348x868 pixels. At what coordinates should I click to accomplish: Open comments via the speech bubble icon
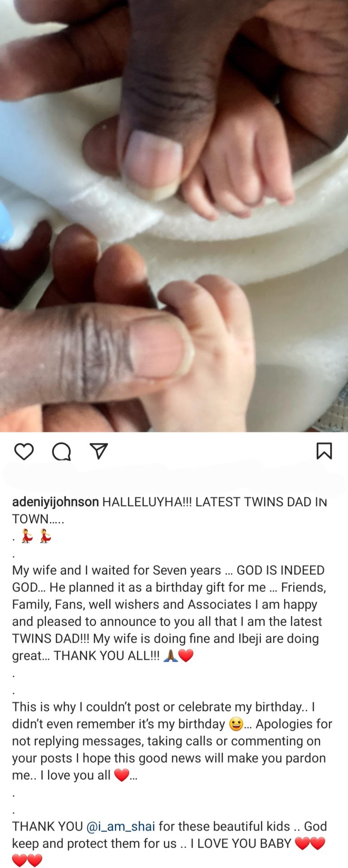(x=61, y=451)
